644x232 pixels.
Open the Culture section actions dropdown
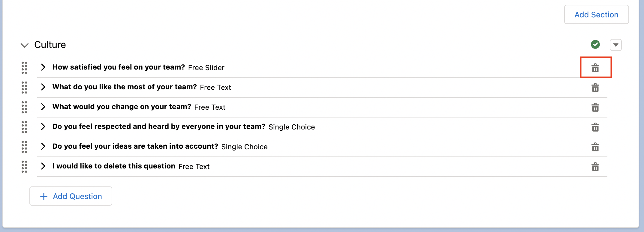[x=615, y=45]
